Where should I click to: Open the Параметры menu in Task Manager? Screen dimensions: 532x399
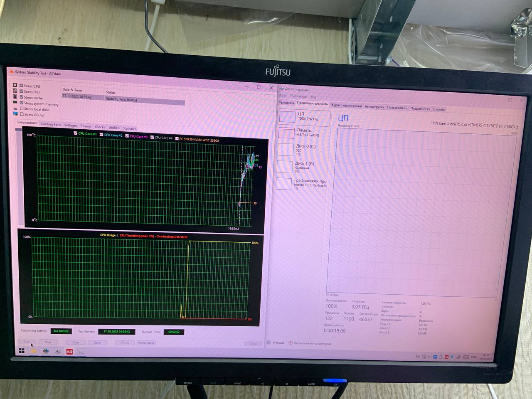point(298,96)
